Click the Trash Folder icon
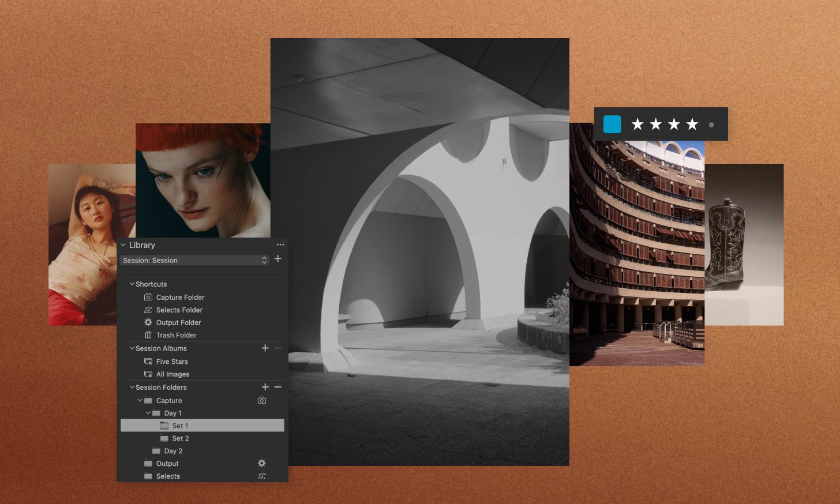The height and width of the screenshot is (504, 840). 147,335
